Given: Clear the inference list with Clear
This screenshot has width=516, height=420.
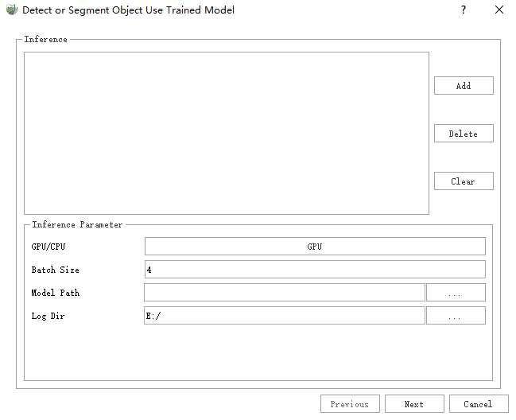Looking at the screenshot, I should (464, 181).
